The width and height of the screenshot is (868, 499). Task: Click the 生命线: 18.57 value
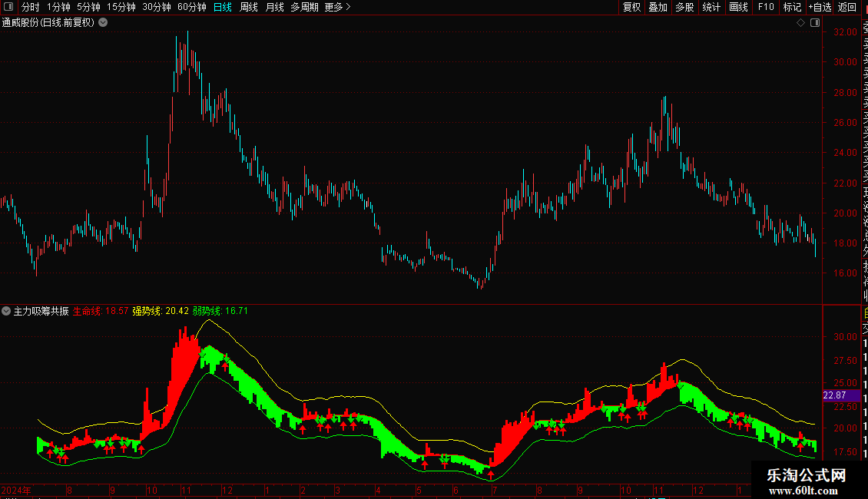coord(100,311)
